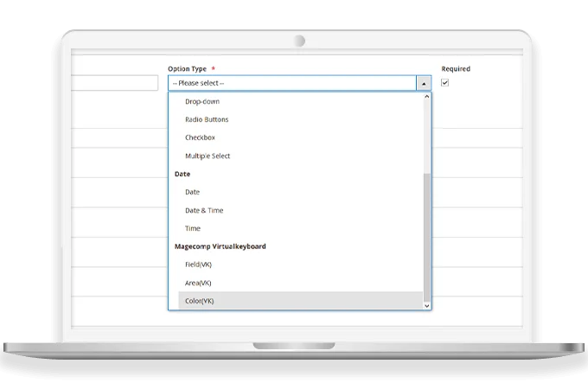Click the text input left of Option Type
The width and height of the screenshot is (588, 389).
click(x=114, y=83)
